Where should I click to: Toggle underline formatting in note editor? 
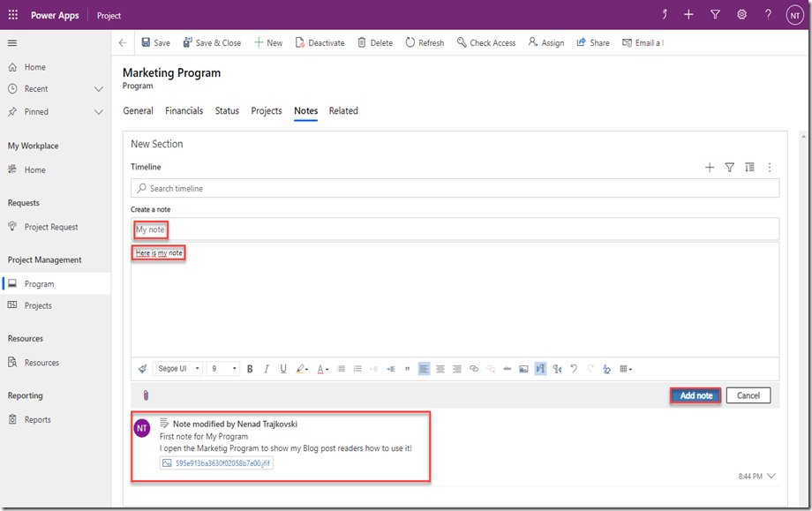(x=283, y=369)
